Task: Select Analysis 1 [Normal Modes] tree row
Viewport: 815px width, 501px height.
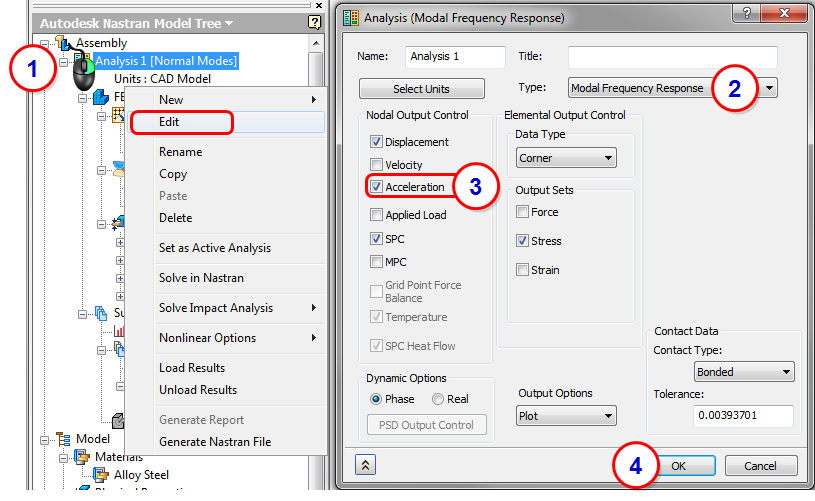Action: 165,61
